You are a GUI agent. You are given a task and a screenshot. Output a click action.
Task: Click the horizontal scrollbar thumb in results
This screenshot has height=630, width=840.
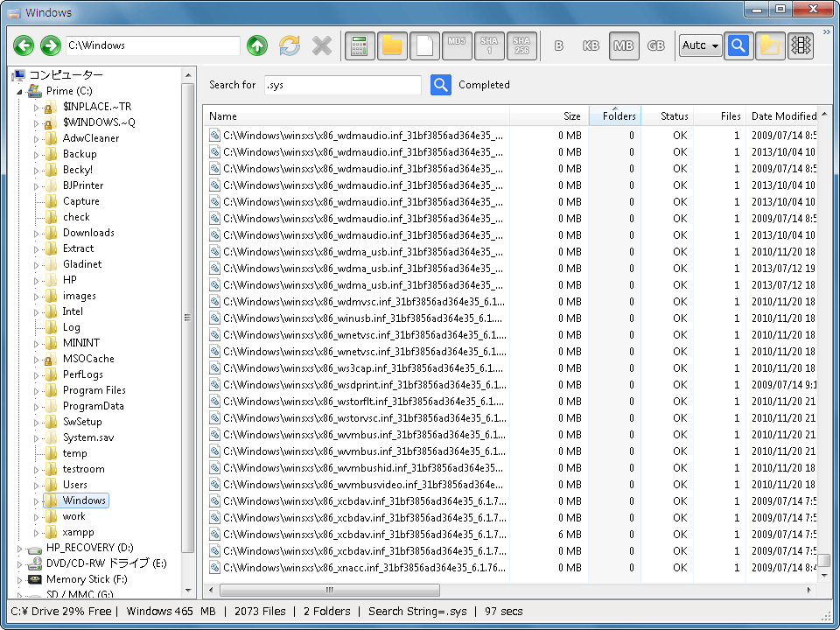click(x=330, y=590)
